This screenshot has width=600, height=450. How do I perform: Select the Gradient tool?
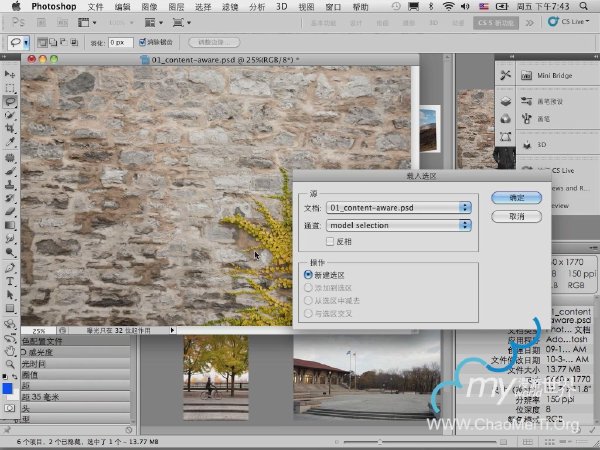[x=10, y=225]
